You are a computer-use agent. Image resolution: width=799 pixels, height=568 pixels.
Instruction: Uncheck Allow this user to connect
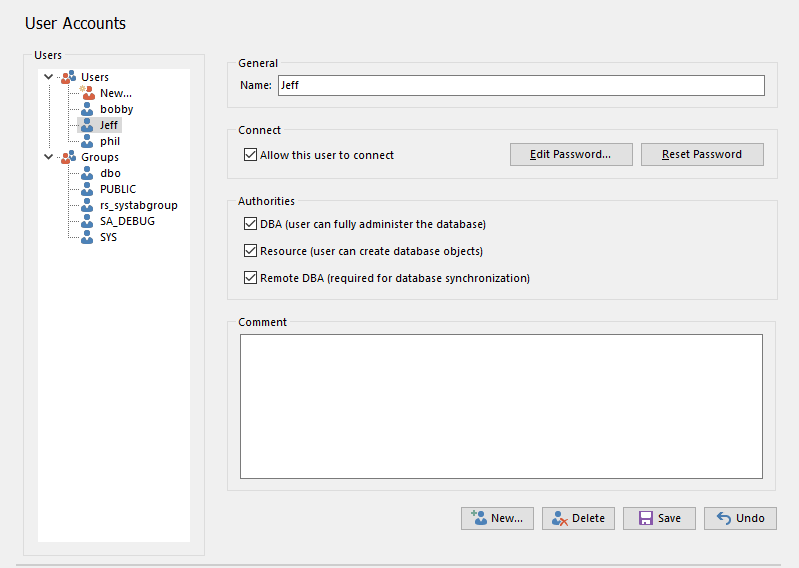tap(251, 155)
